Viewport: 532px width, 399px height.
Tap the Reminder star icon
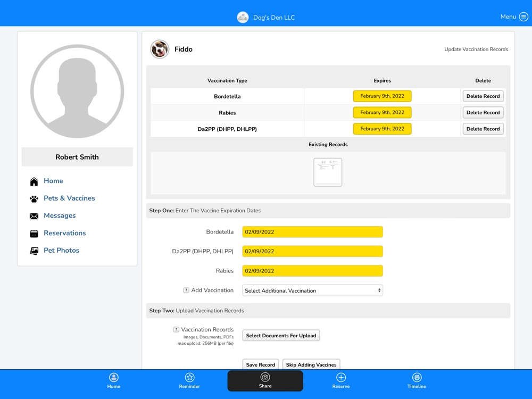click(x=189, y=377)
